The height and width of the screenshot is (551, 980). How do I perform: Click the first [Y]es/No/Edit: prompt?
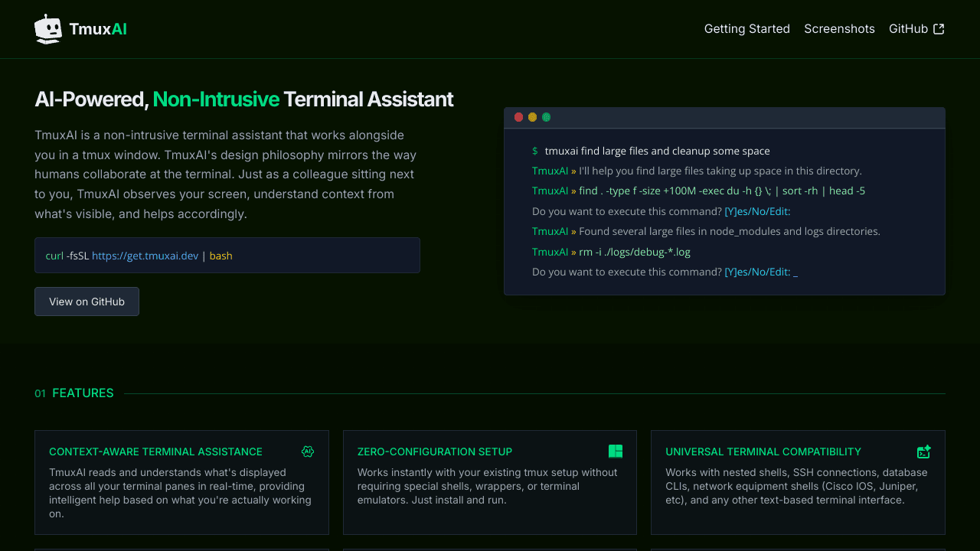[x=757, y=211]
